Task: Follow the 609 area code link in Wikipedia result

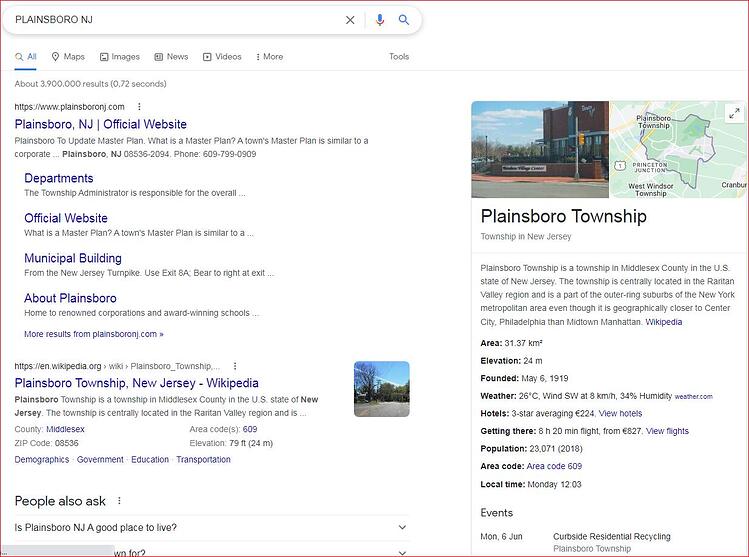Action: tap(250, 429)
